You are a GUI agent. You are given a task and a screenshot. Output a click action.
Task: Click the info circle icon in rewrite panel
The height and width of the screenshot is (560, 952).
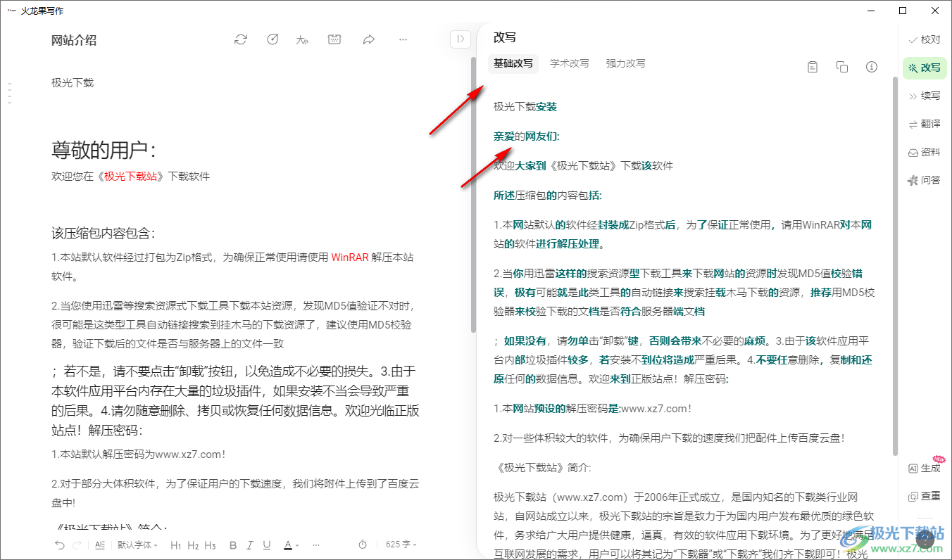[872, 67]
